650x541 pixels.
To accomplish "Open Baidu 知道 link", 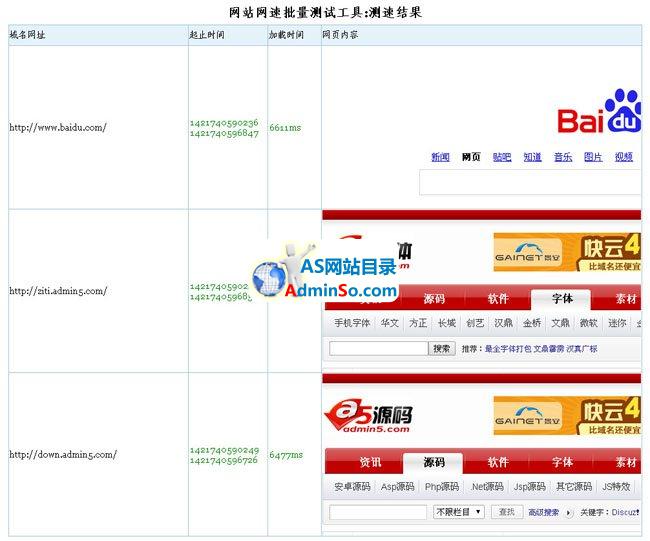I will (x=532, y=157).
